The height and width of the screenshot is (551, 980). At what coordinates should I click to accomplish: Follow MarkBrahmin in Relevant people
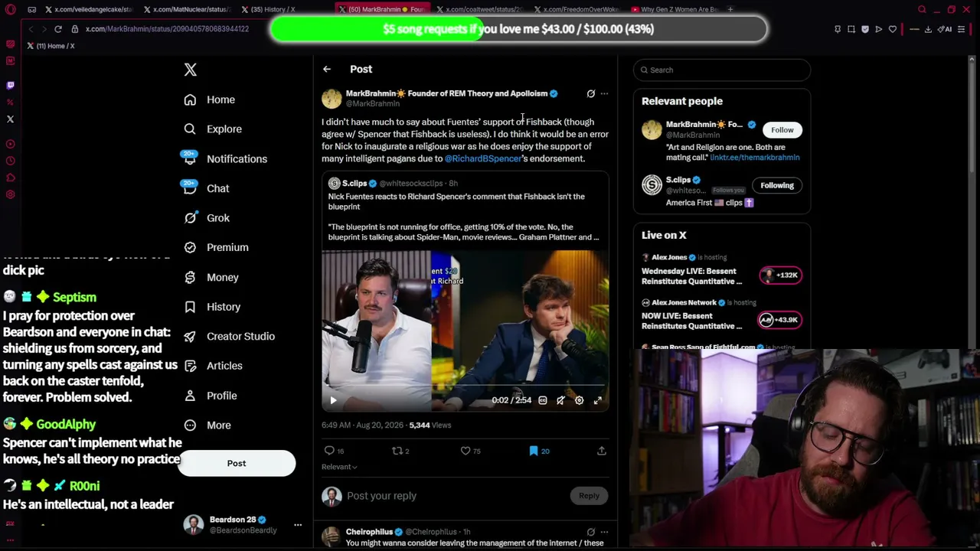click(782, 130)
